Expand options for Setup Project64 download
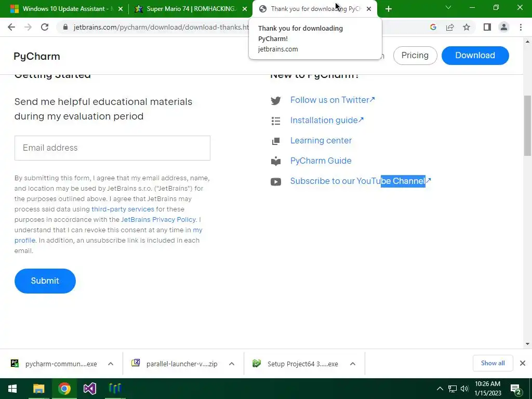 (x=353, y=364)
